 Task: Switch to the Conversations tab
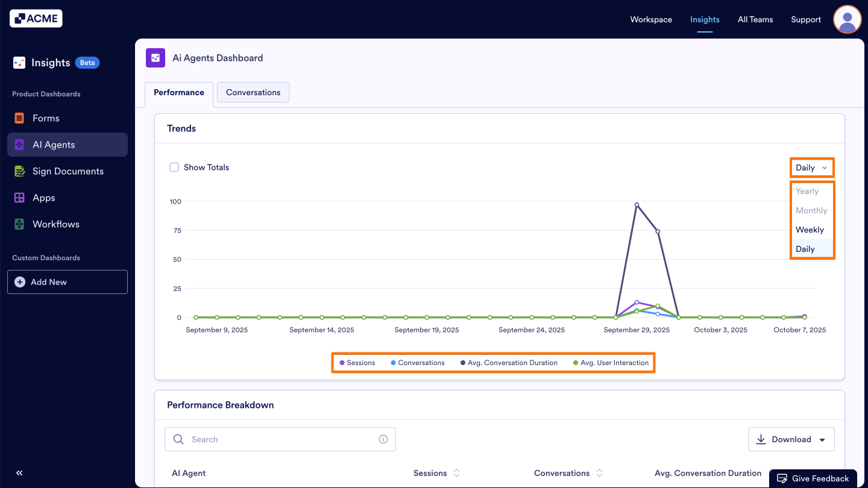(x=253, y=92)
